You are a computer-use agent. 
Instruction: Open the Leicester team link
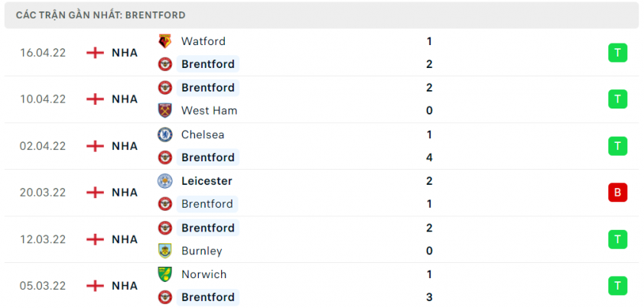[x=207, y=181]
